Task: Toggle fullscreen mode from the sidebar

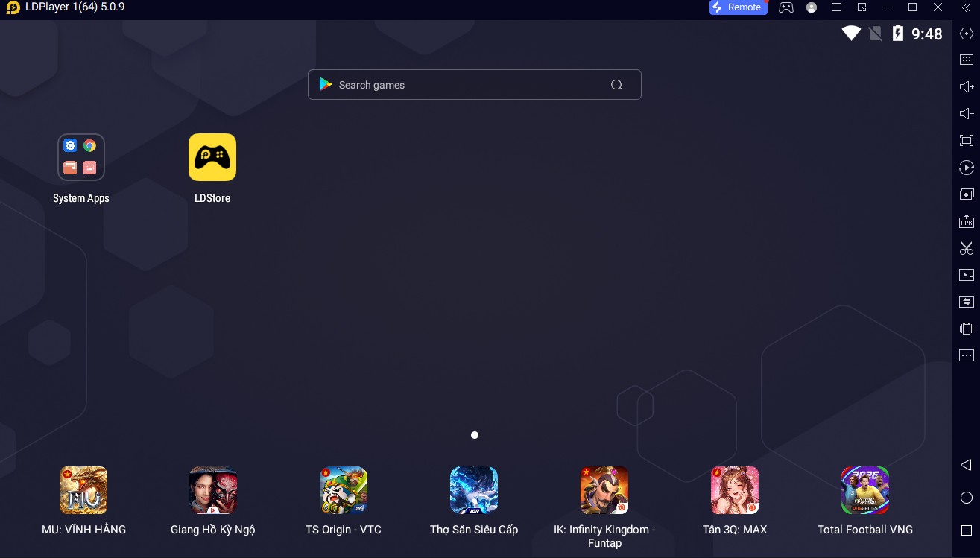Action: [967, 141]
